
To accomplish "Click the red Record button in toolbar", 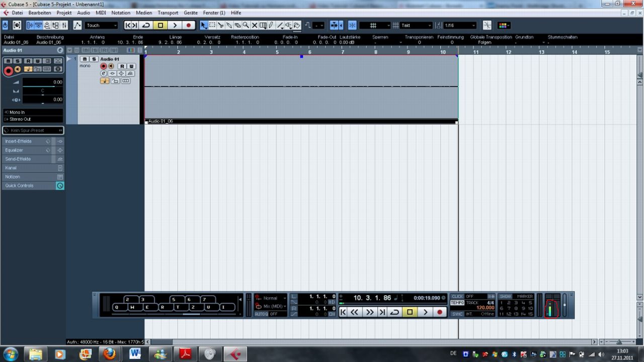I will pos(189,25).
